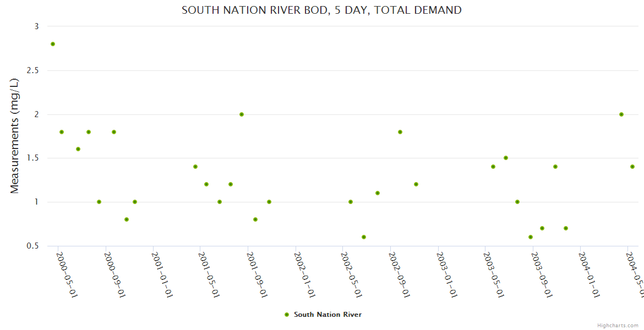Click the 0.6 mg/L point in mid-2002

click(x=364, y=237)
